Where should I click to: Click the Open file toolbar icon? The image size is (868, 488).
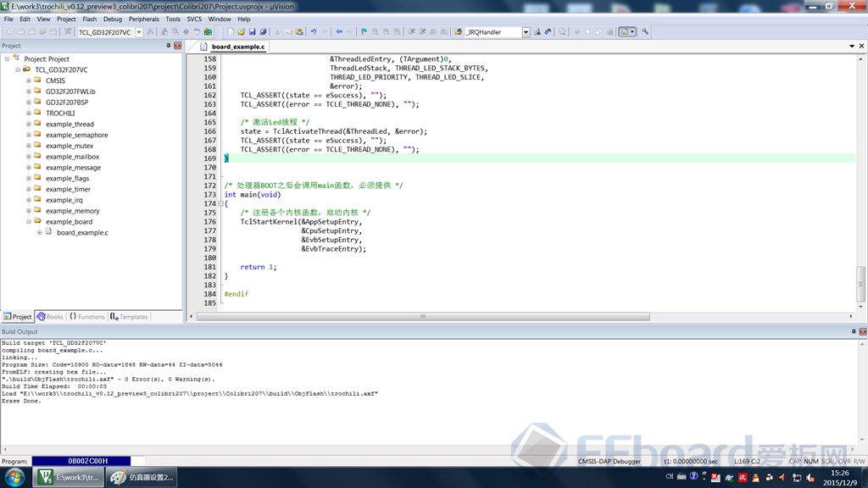click(242, 32)
